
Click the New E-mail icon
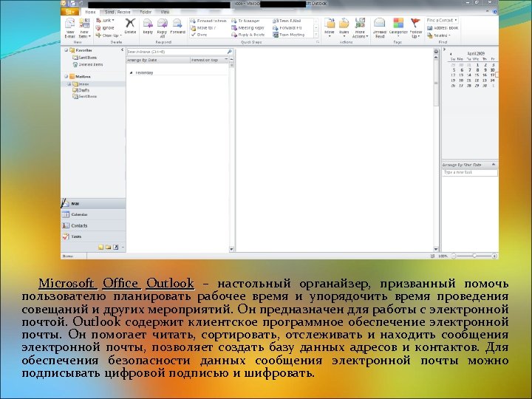[x=70, y=24]
